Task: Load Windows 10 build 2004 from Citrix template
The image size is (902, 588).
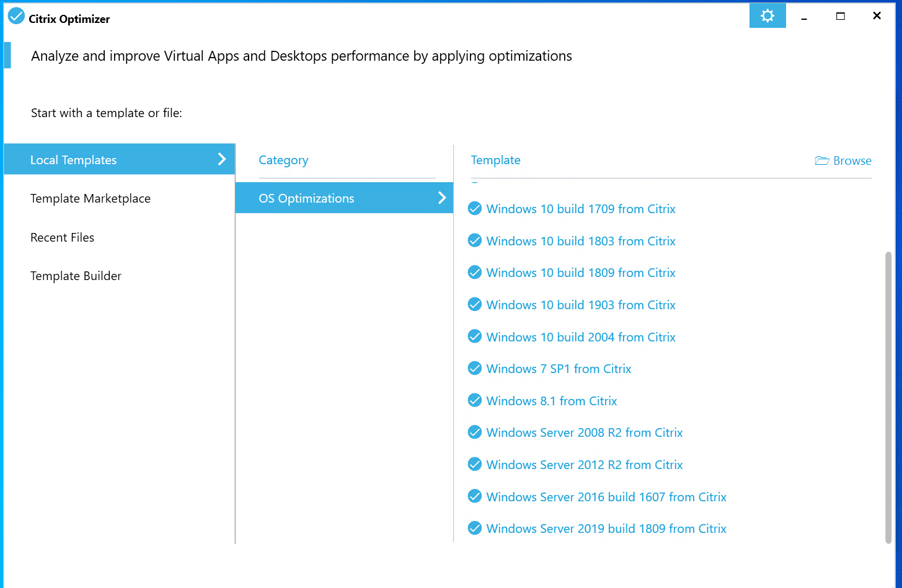Action: coord(581,337)
